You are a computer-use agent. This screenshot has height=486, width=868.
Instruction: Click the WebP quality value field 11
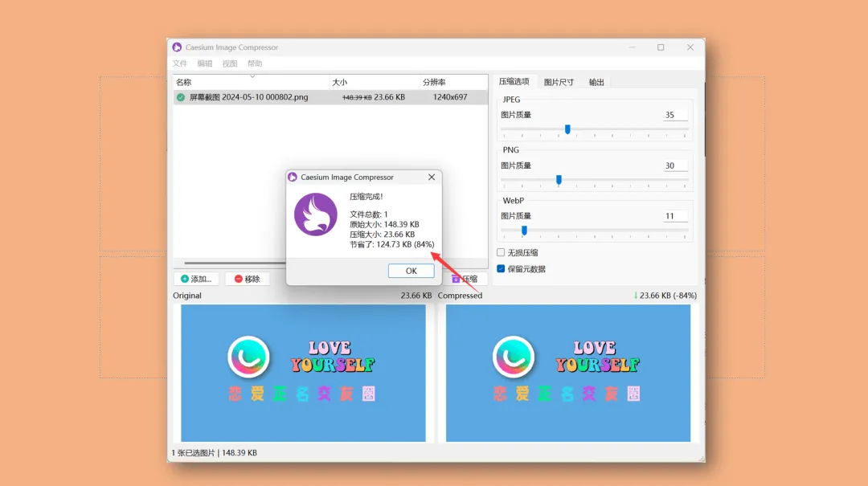pos(675,216)
